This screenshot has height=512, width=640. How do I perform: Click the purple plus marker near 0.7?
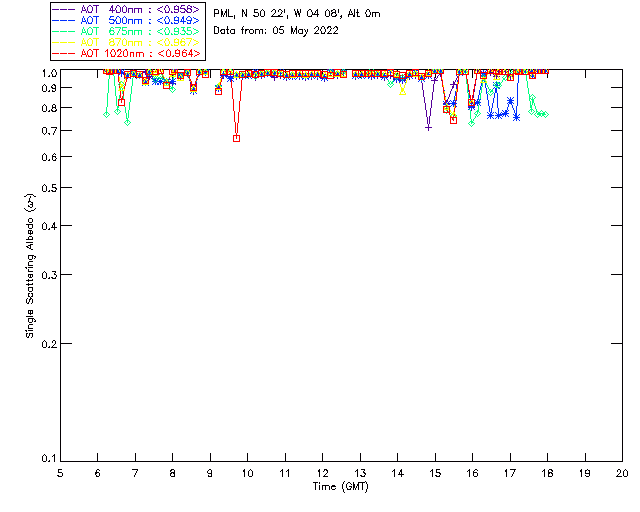click(428, 128)
